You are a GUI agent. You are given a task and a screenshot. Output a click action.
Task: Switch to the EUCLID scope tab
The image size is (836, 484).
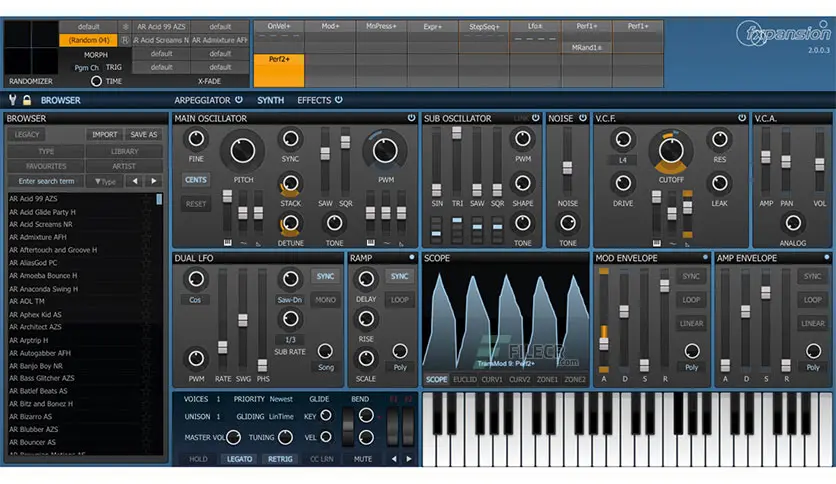tap(464, 380)
